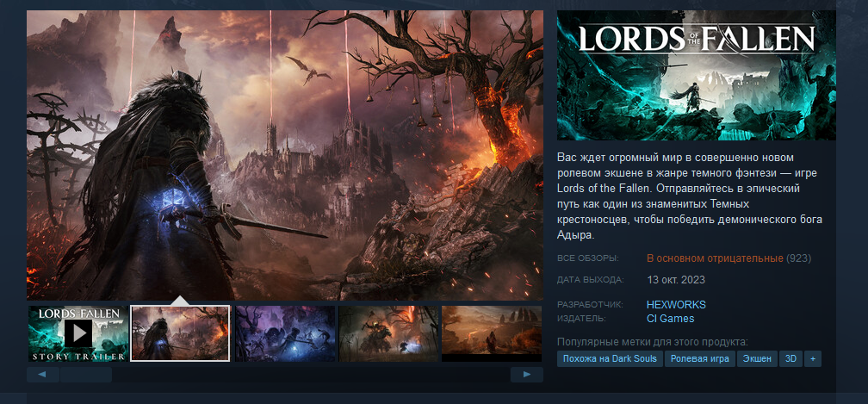Viewport: 868px width, 404px height.
Task: Play the Story Trailer video thumbnail
Action: tap(78, 333)
